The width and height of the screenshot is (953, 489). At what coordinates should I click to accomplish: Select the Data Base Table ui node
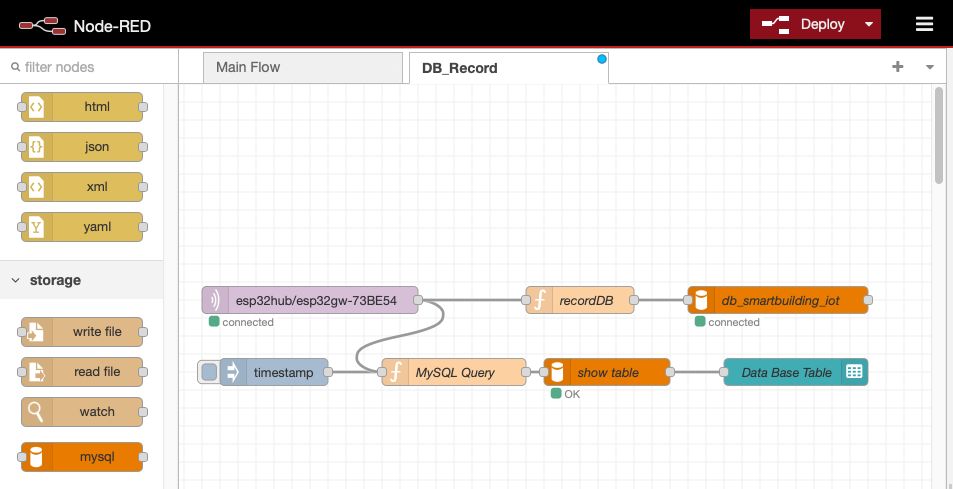(x=796, y=372)
